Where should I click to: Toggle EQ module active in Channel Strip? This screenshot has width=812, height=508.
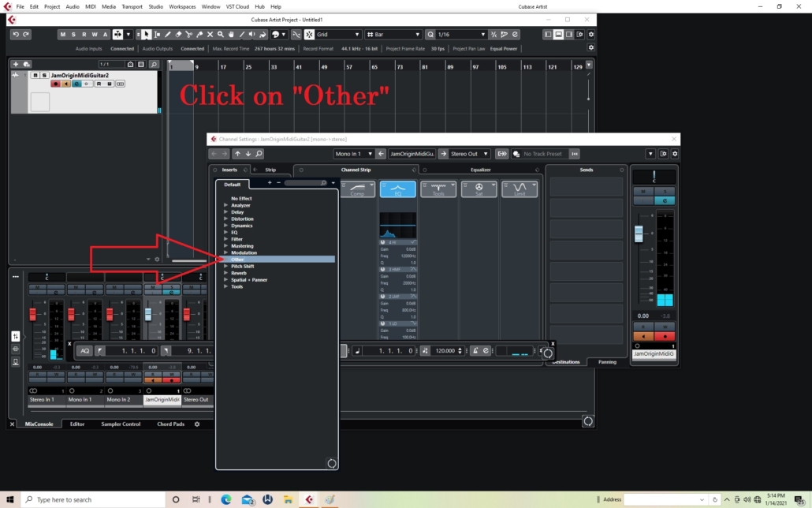tap(397, 189)
